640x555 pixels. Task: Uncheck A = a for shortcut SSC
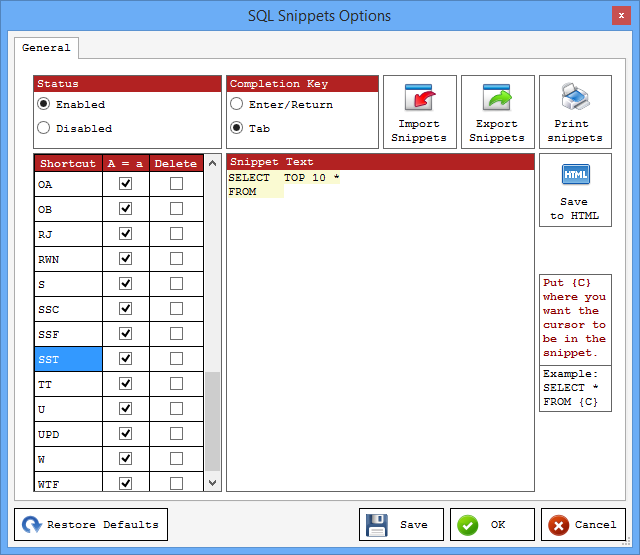click(125, 309)
